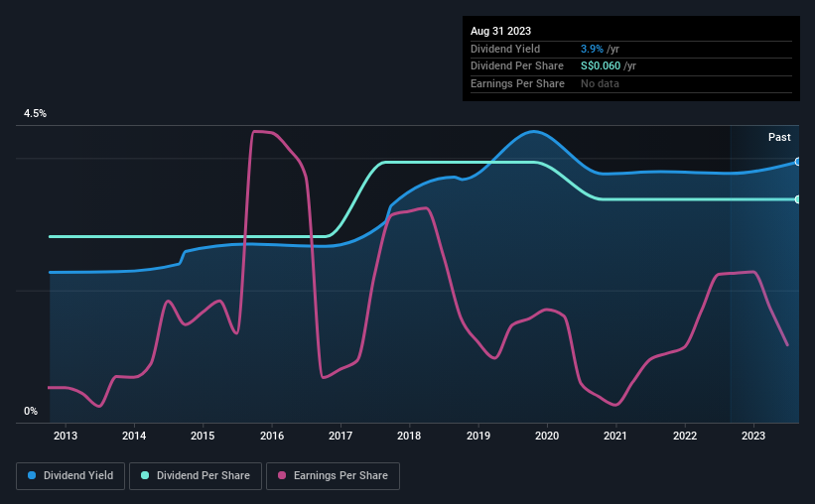Viewport: 815px width, 504px height.
Task: Select the 2023 axis label
Action: (753, 436)
